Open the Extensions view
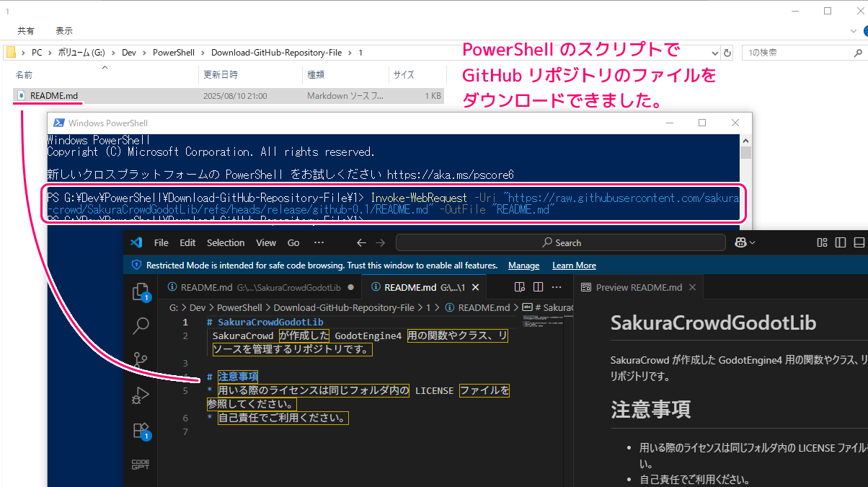Viewport: 868px width, 487px height. point(141,431)
